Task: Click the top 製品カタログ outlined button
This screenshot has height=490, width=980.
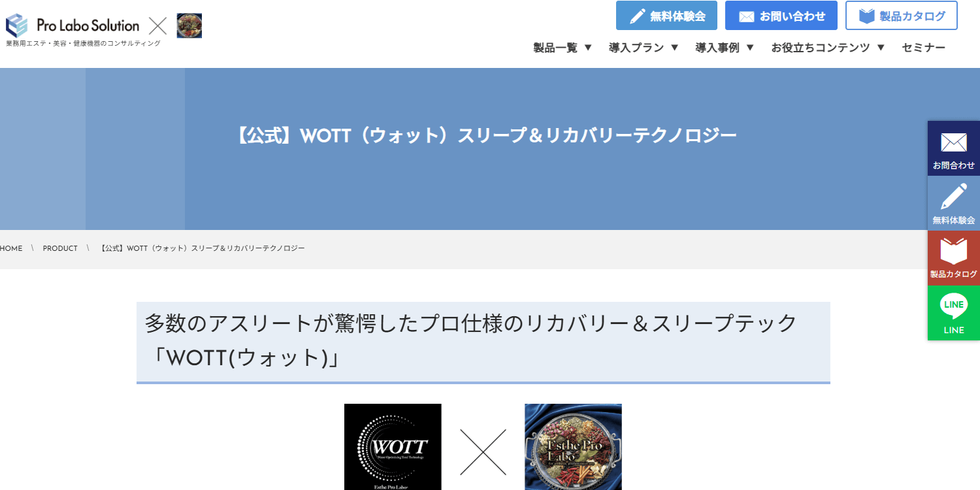Action: coord(902,16)
